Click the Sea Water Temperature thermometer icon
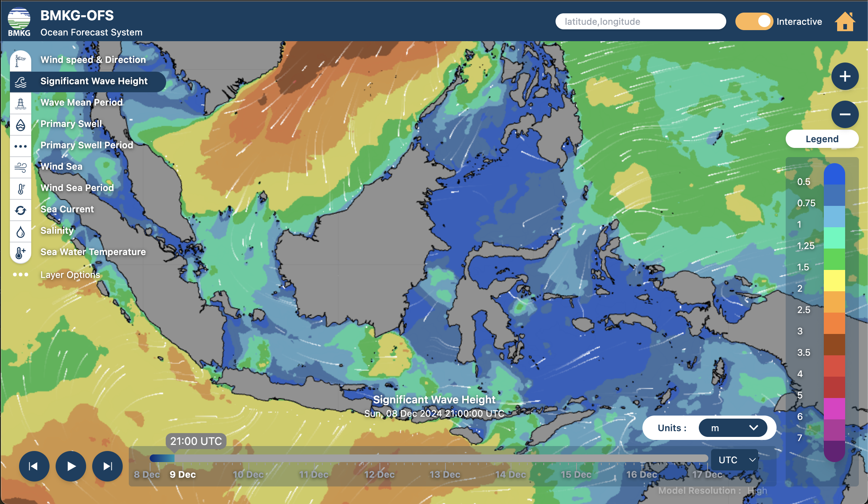Image resolution: width=868 pixels, height=504 pixels. [21, 252]
